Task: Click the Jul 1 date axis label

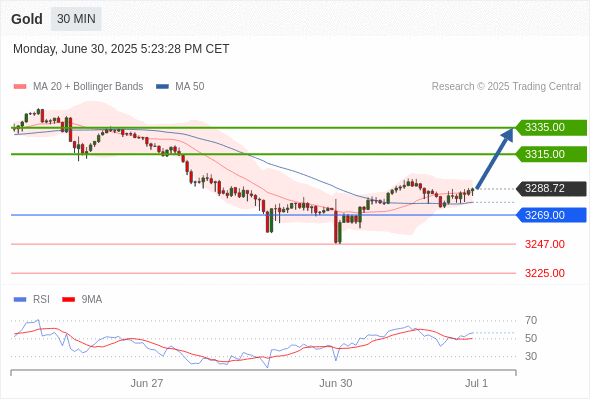Action: [x=476, y=383]
